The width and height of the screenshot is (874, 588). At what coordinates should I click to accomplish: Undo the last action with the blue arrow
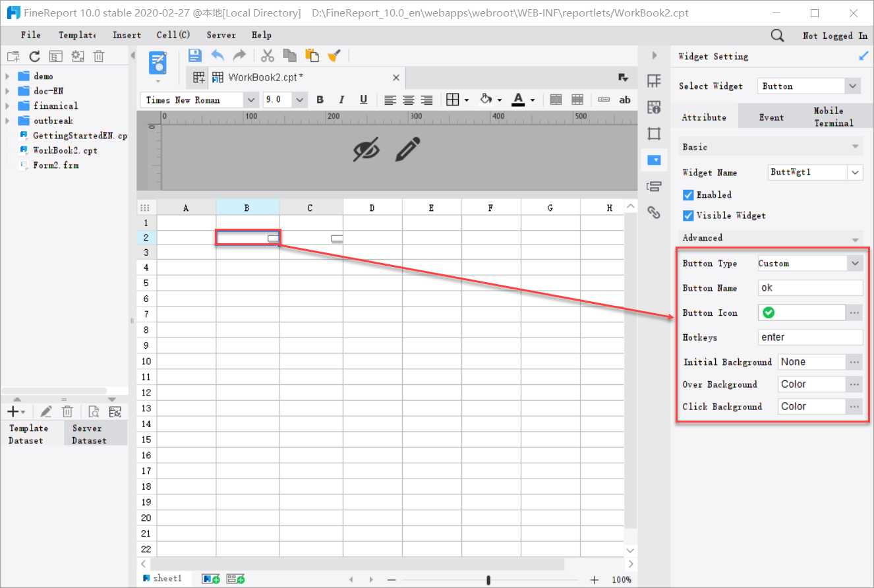click(x=218, y=55)
